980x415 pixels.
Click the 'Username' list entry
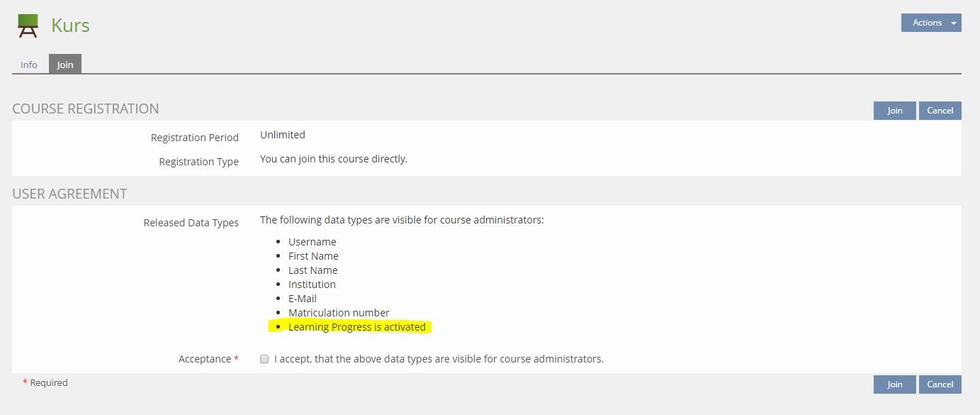point(312,242)
